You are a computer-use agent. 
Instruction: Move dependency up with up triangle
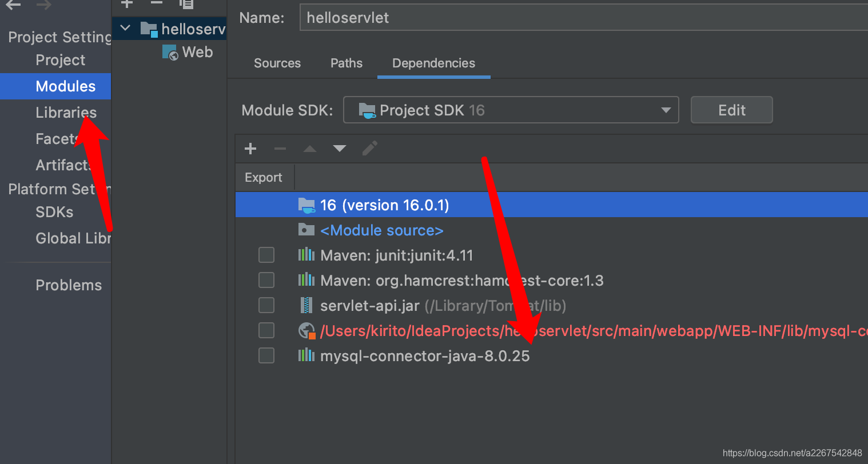[x=310, y=149]
